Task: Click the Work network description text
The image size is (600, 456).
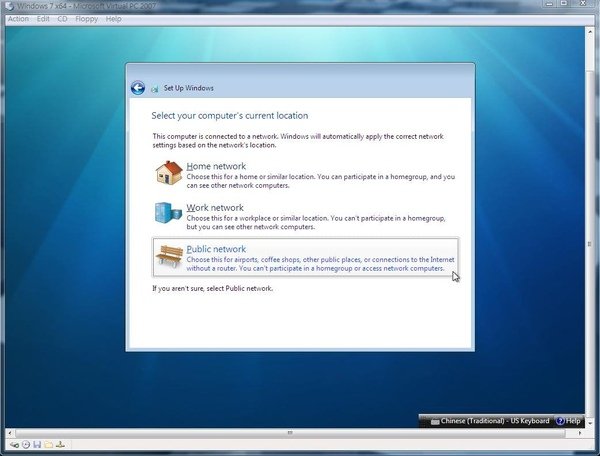Action: (x=316, y=222)
